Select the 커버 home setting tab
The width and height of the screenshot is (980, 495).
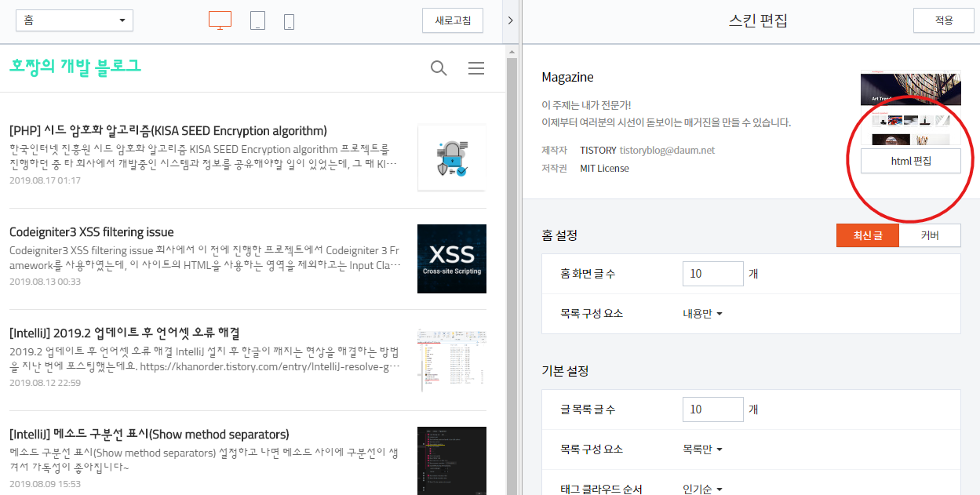click(930, 235)
